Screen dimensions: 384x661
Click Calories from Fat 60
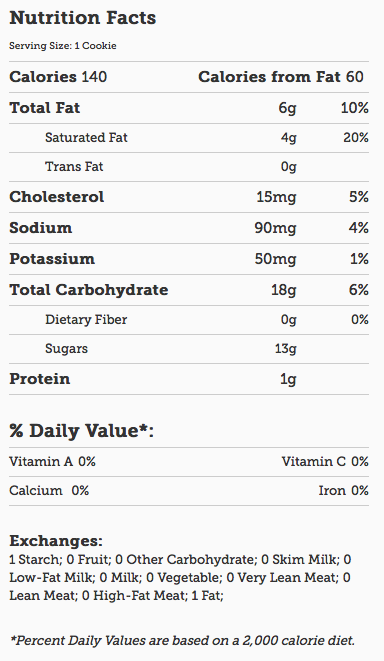pyautogui.click(x=281, y=77)
